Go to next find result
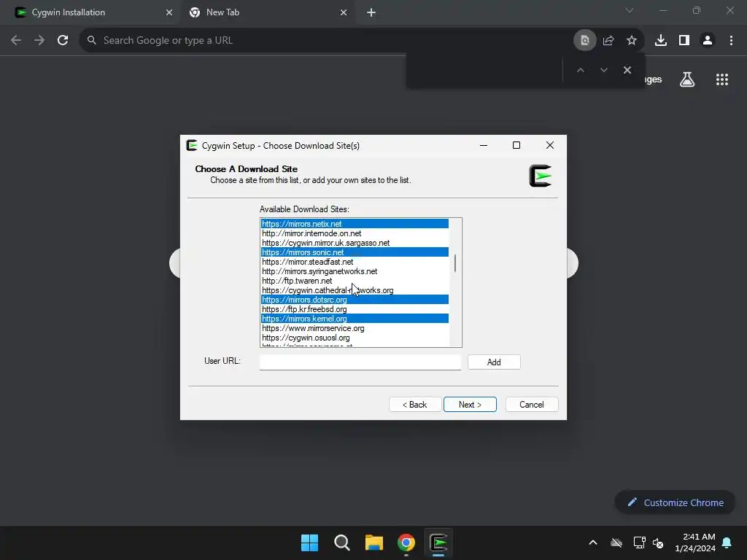 click(x=603, y=70)
